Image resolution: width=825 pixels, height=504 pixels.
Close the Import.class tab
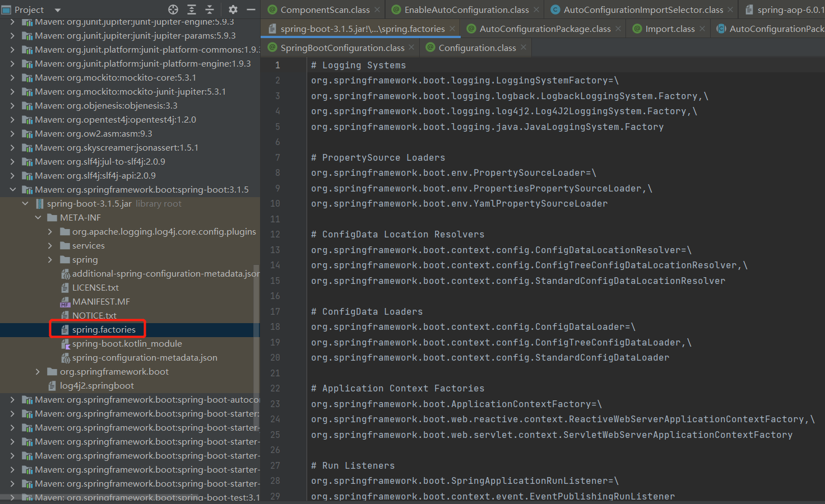point(702,29)
